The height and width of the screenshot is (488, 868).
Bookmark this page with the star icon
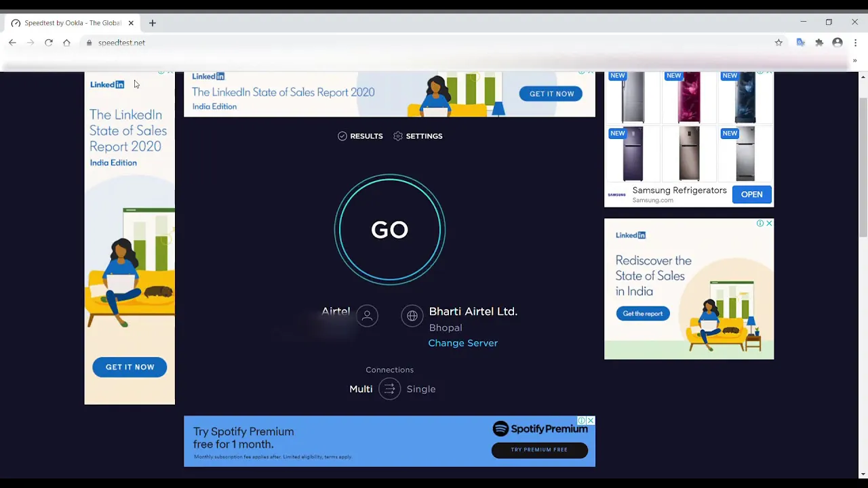[x=778, y=43]
